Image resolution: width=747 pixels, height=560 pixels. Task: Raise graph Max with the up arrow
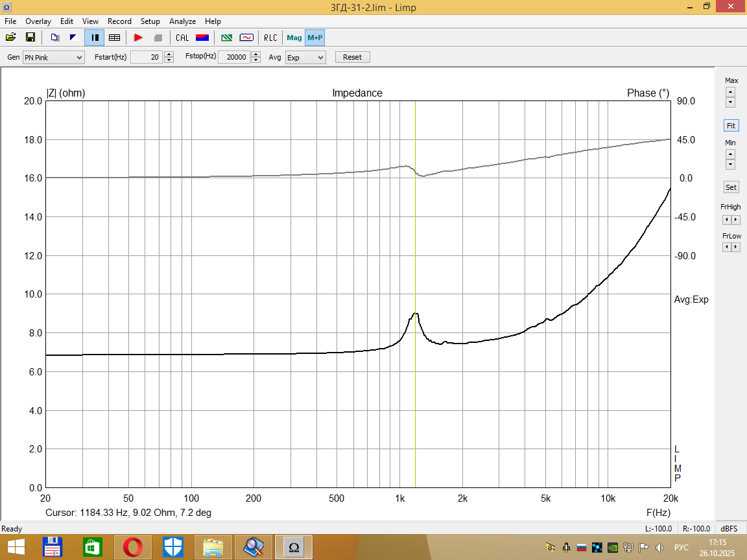[x=730, y=93]
